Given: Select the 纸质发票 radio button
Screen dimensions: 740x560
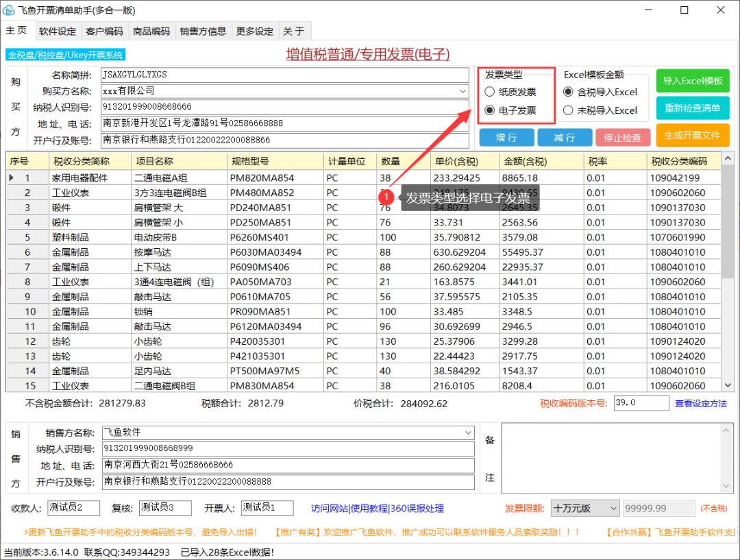Looking at the screenshot, I should tap(489, 92).
